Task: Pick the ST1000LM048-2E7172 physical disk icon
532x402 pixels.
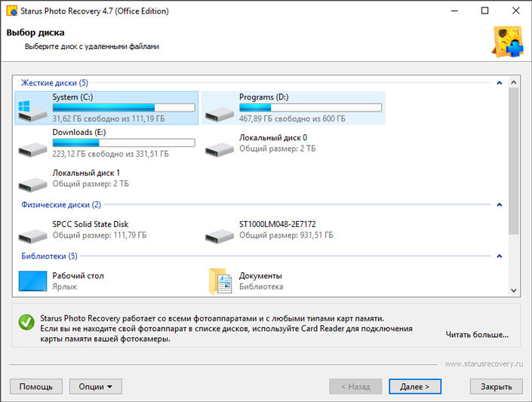Action: (x=220, y=236)
